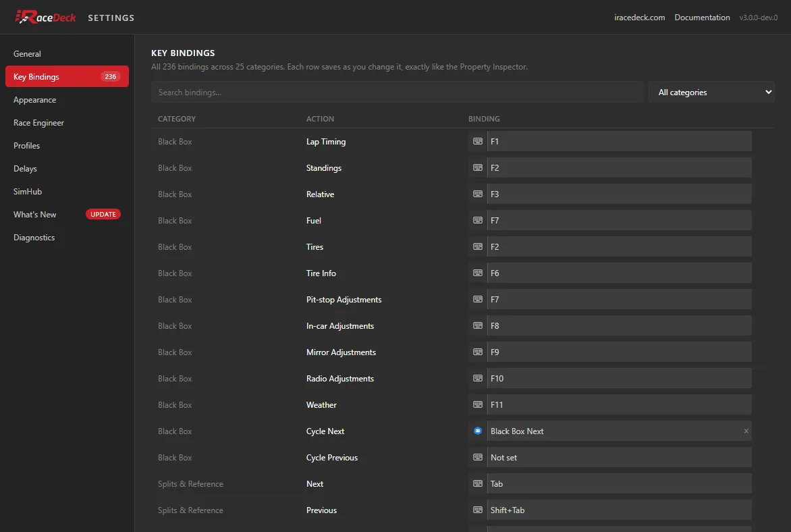Viewport: 791px width, 532px height.
Task: Edit the Relative F3 binding field
Action: 619,194
